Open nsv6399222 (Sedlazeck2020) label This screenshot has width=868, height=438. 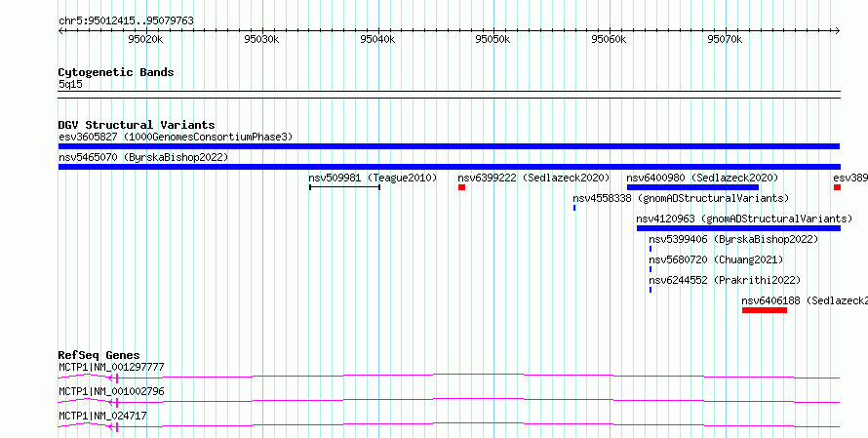pyautogui.click(x=533, y=178)
